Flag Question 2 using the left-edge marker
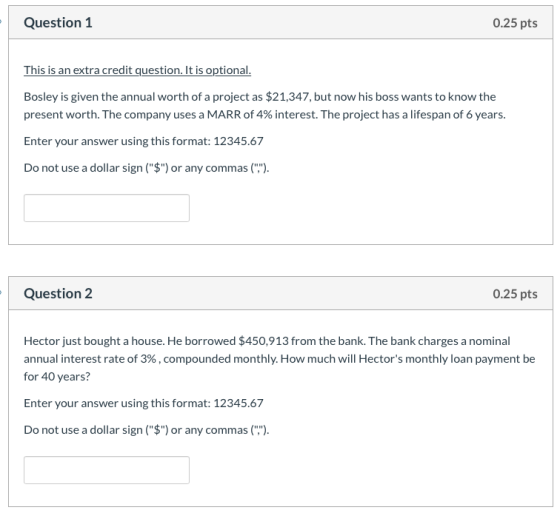 click(x=1, y=293)
